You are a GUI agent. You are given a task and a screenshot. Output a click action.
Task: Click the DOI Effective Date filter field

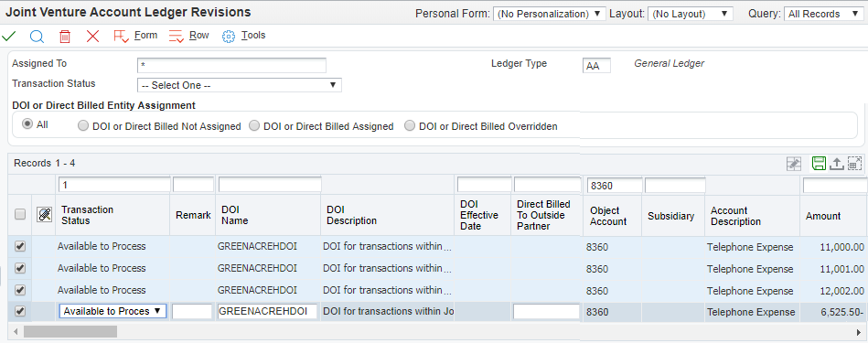pos(485,185)
